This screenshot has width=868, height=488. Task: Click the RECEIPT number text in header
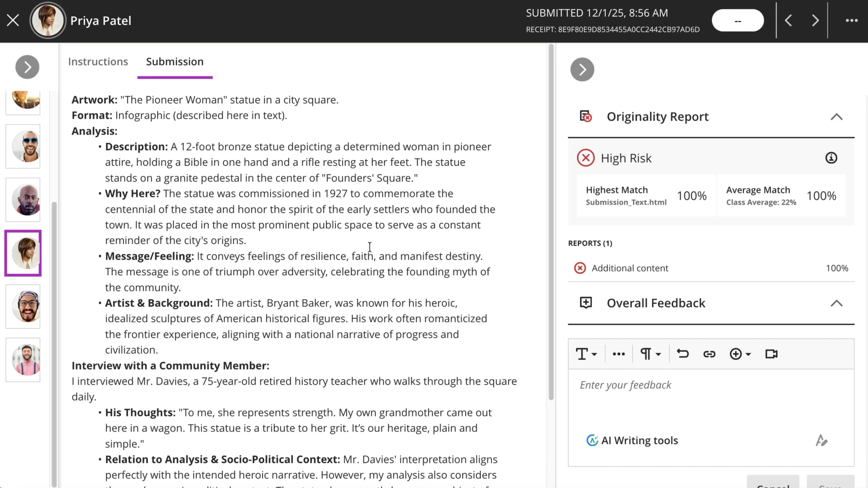(613, 29)
